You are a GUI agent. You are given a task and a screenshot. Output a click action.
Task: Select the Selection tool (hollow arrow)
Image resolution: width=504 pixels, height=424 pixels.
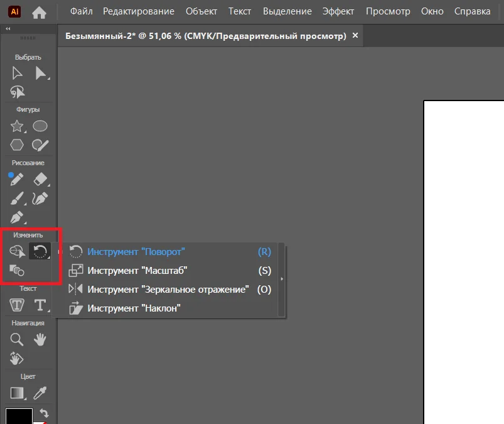coord(17,73)
